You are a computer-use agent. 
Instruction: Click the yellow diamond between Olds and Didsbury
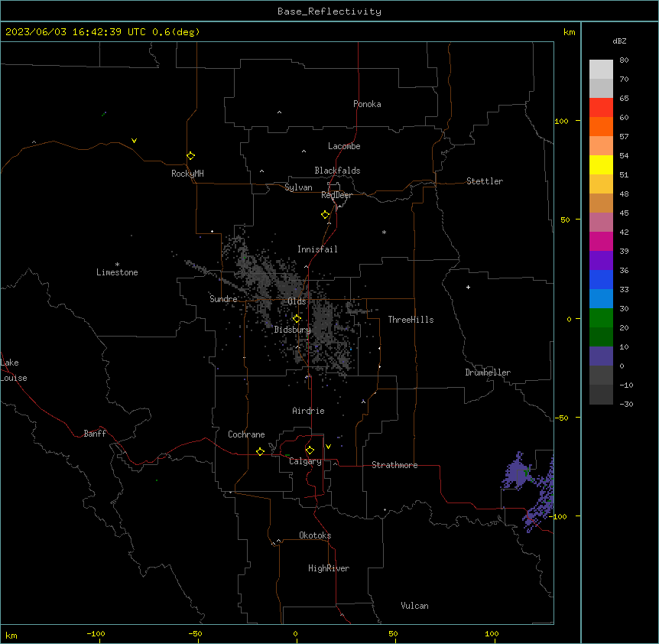pos(297,319)
